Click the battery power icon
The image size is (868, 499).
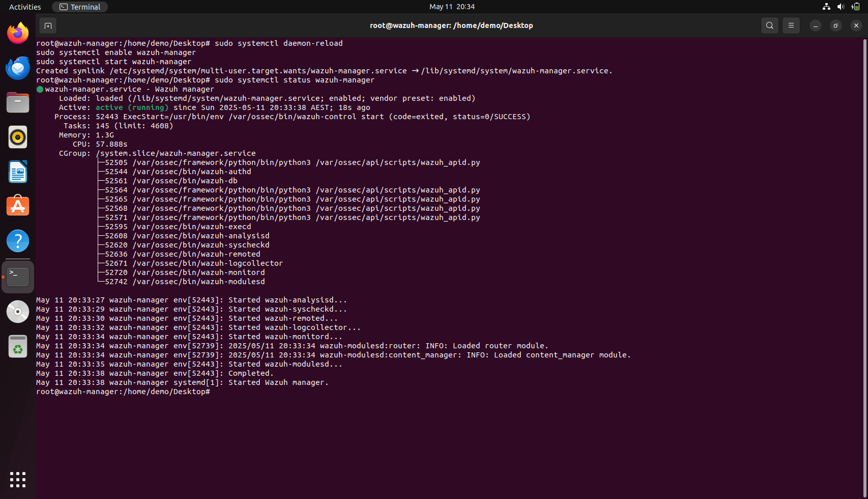coord(855,7)
